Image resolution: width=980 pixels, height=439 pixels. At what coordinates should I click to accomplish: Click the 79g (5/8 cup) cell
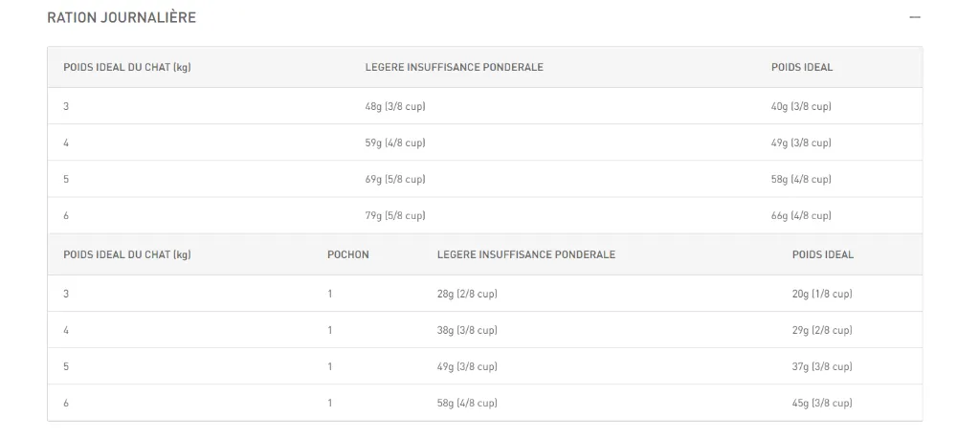tap(394, 215)
